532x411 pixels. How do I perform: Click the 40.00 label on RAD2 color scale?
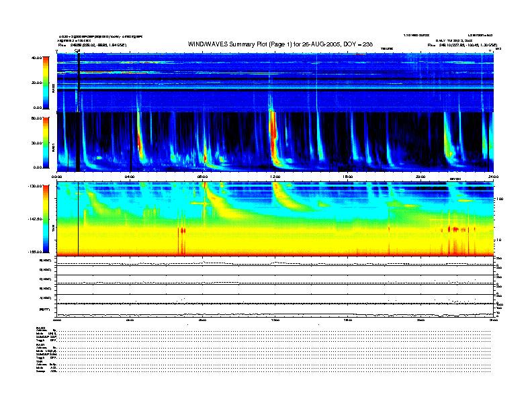click(x=36, y=58)
